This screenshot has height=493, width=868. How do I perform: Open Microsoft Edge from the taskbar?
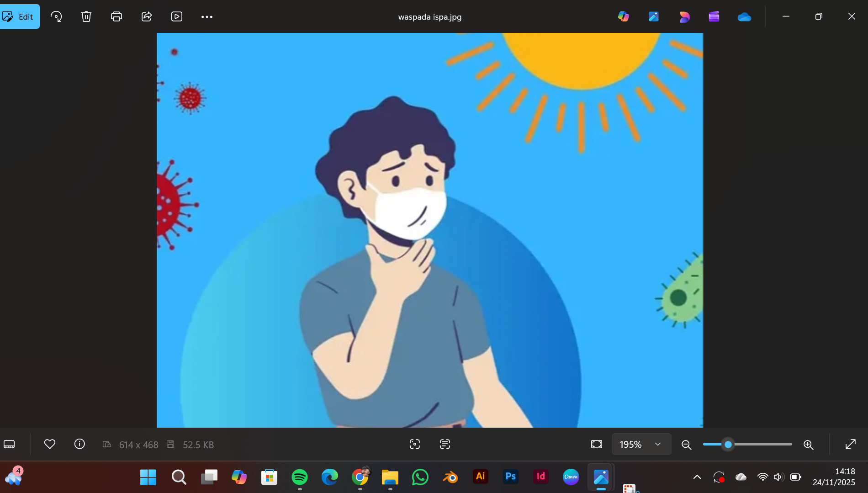pos(330,477)
